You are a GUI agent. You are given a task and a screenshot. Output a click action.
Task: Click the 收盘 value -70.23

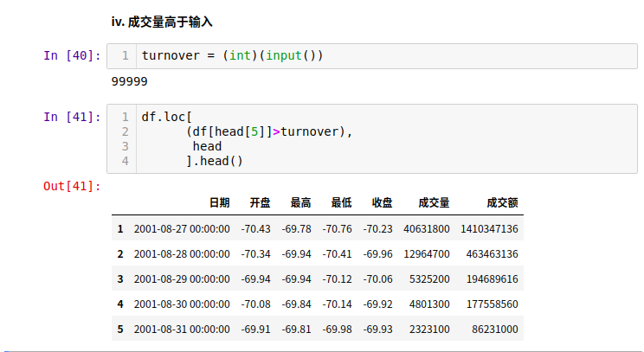coord(378,229)
